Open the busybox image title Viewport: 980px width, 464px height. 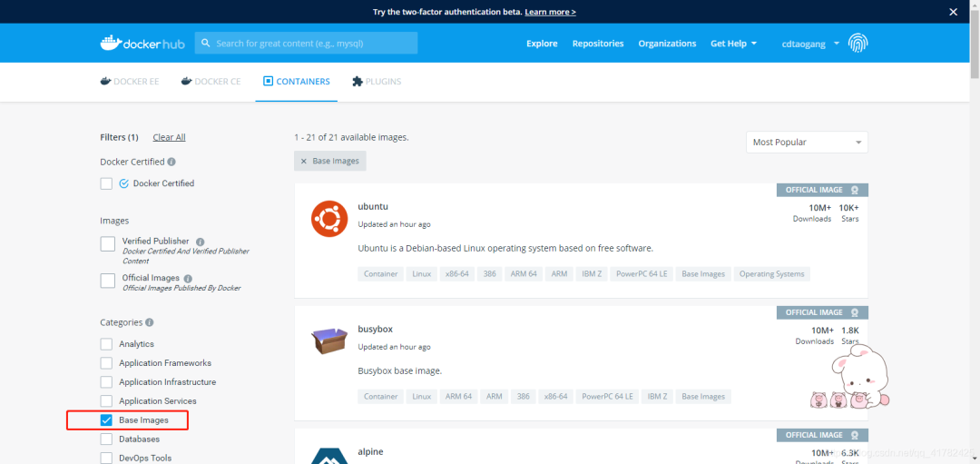point(375,329)
